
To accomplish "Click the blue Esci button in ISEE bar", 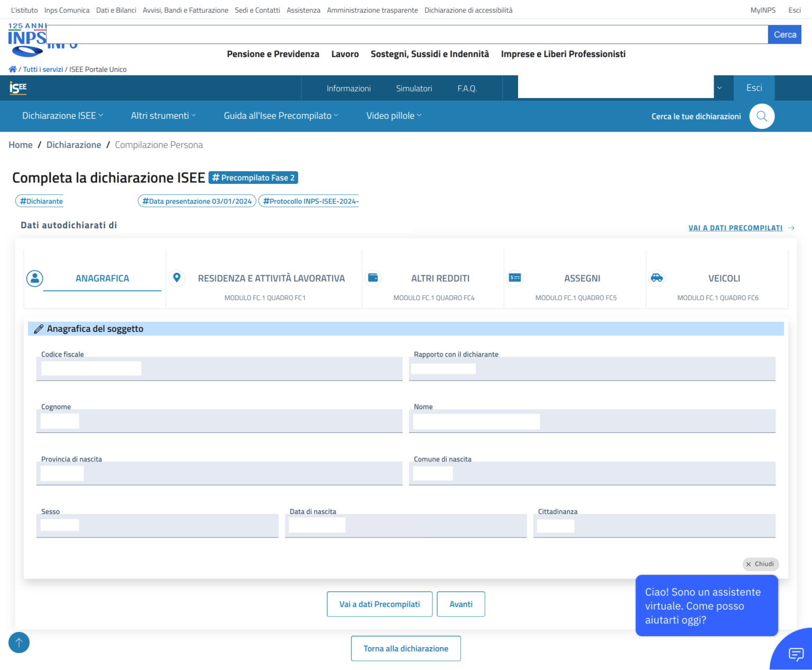I will [x=754, y=88].
